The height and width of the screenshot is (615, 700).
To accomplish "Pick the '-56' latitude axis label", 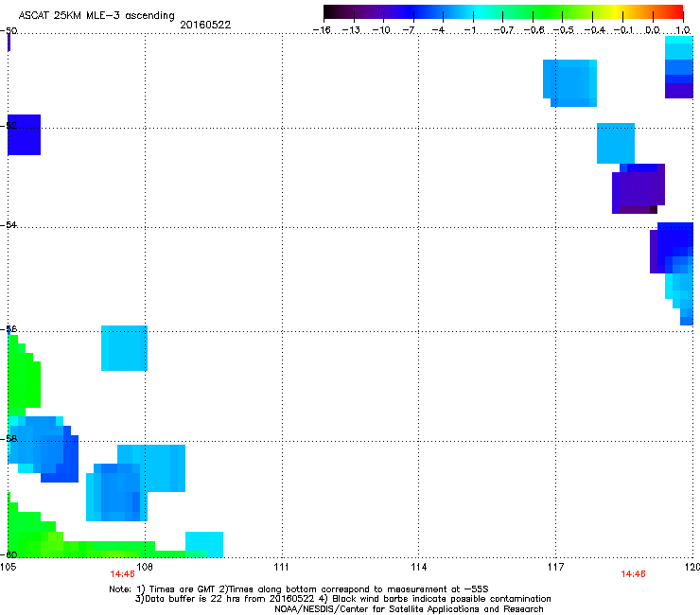I will point(9,329).
